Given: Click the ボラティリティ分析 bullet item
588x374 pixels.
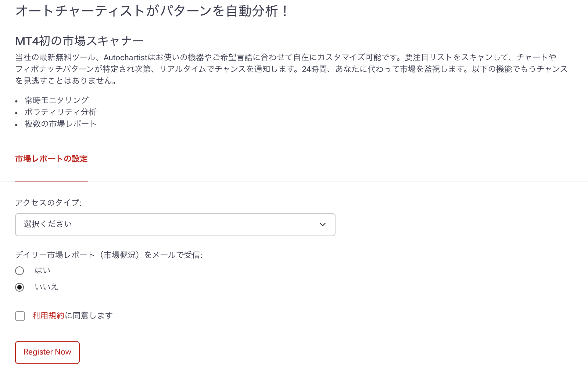Looking at the screenshot, I should 61,112.
